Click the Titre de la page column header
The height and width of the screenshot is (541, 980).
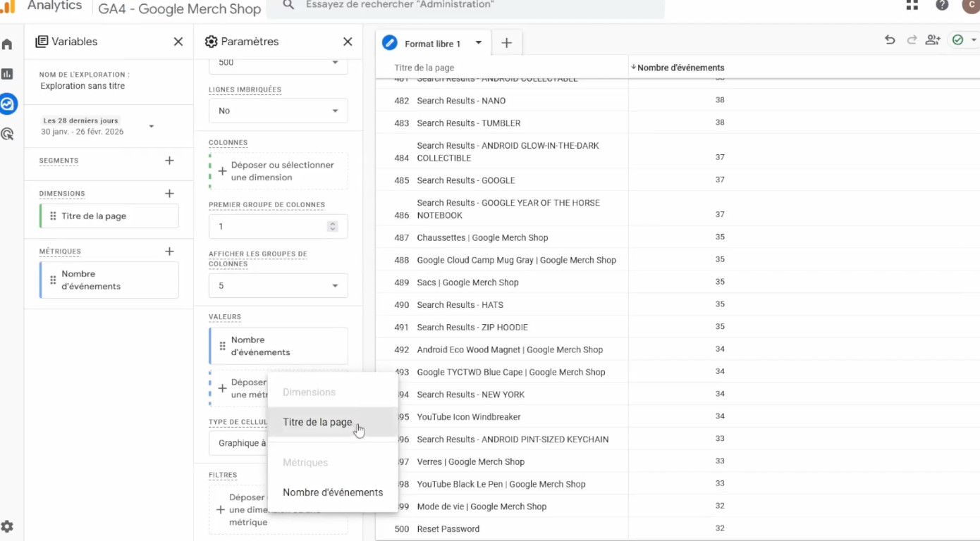click(x=424, y=68)
